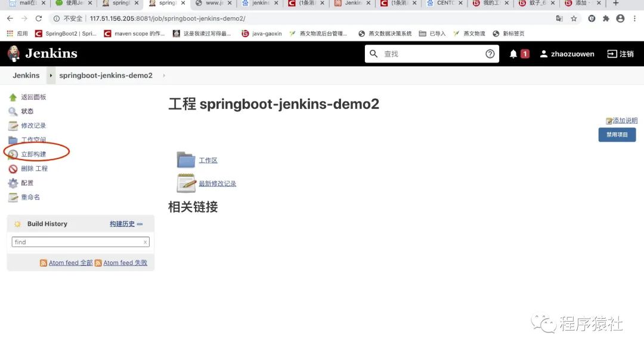Viewport: 644px width, 352px height.
Task: Open the 返回面板 back to dashboard link
Action: pos(33,97)
